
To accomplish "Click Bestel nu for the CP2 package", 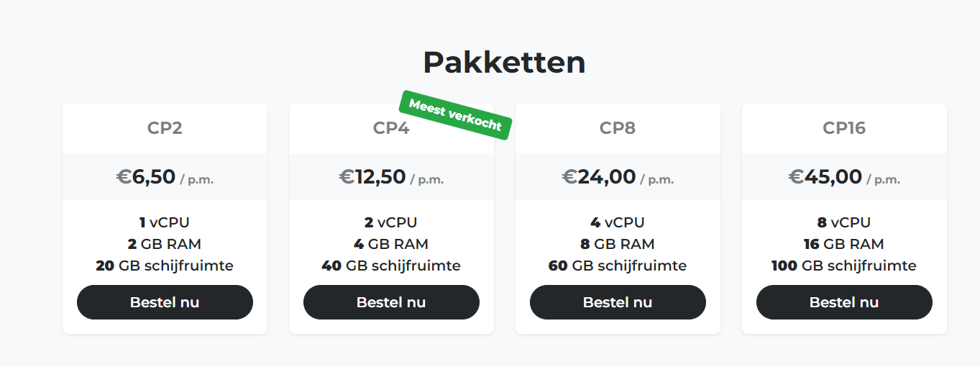I will click(x=165, y=302).
